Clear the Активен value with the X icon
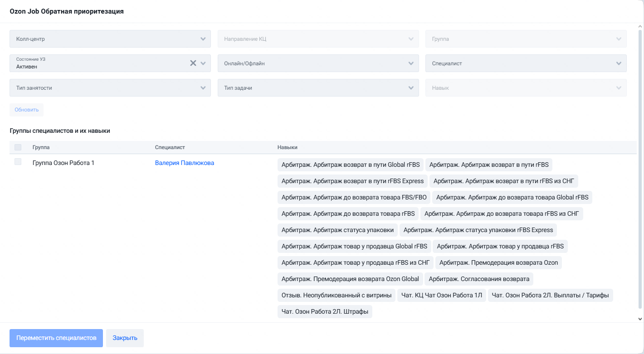 pyautogui.click(x=193, y=63)
